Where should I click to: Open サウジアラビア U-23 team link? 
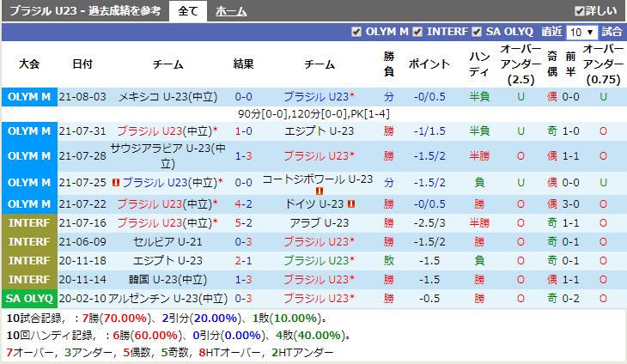pos(168,156)
